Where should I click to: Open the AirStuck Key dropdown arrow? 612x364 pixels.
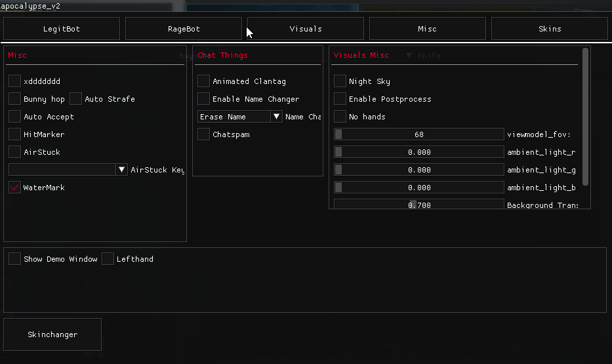click(121, 170)
